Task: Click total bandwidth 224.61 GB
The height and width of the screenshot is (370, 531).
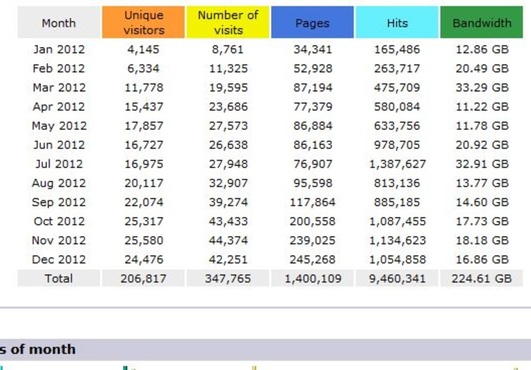Action: click(482, 279)
